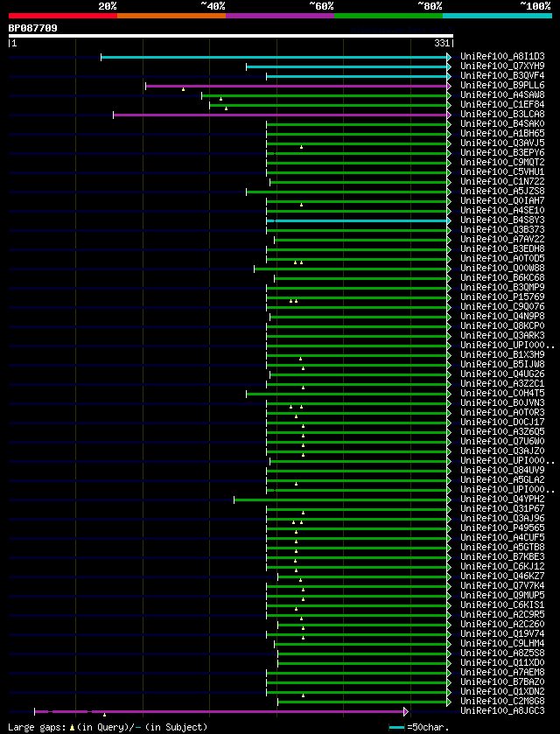Select the UniRef100_Q00W88 label
The height and width of the screenshot is (734, 560).
502,269
